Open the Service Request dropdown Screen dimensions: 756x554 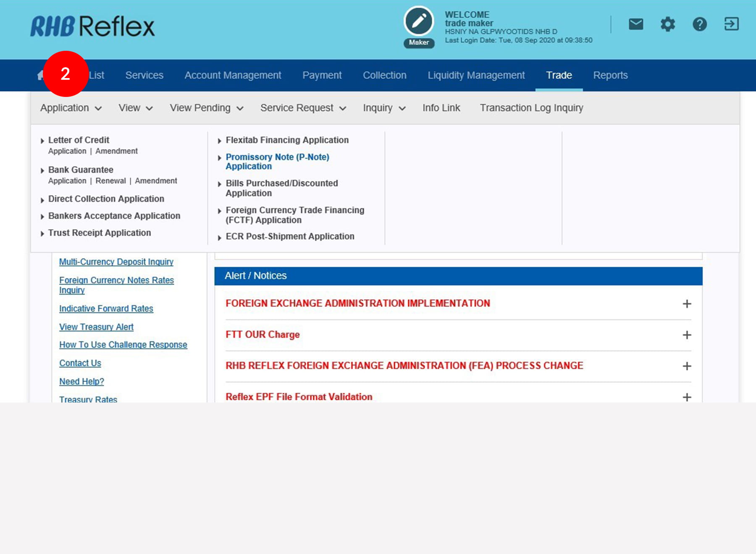[x=303, y=108]
